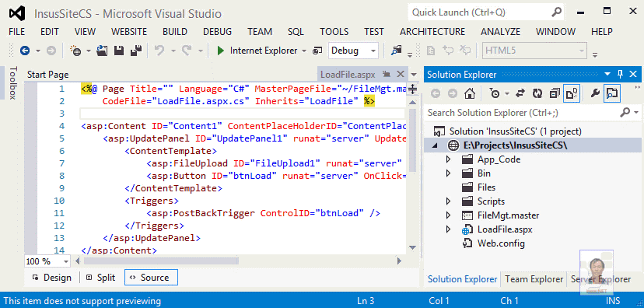The image size is (644, 308).
Task: Click the Solution Explorer back arrow
Action: pos(436,93)
